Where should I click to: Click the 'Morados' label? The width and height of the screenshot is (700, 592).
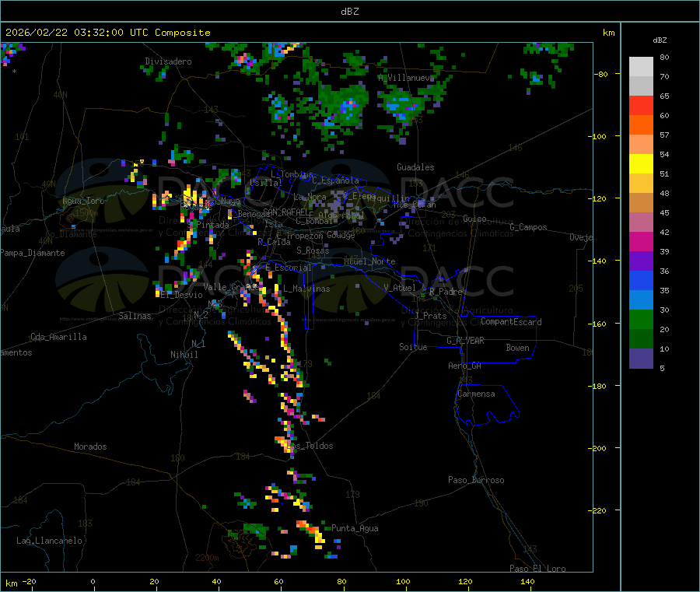(x=90, y=447)
